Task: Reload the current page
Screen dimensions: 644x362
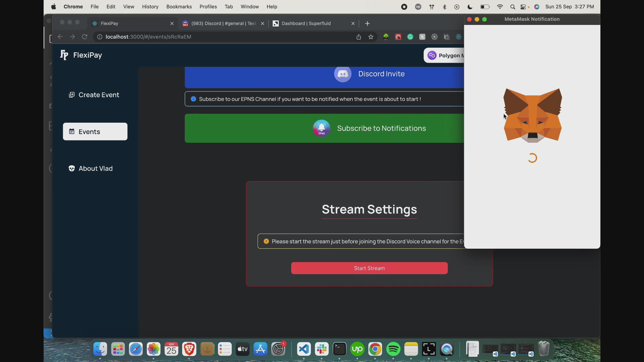Action: (x=85, y=37)
